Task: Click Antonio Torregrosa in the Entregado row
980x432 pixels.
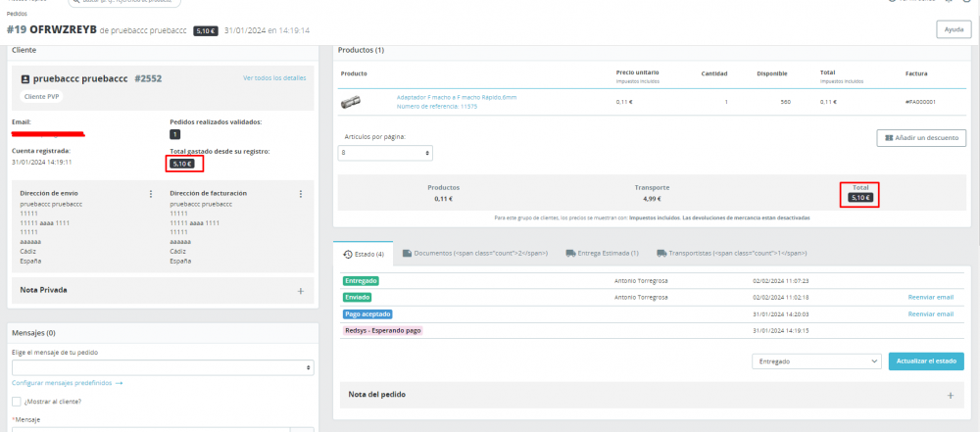Action: point(641,281)
